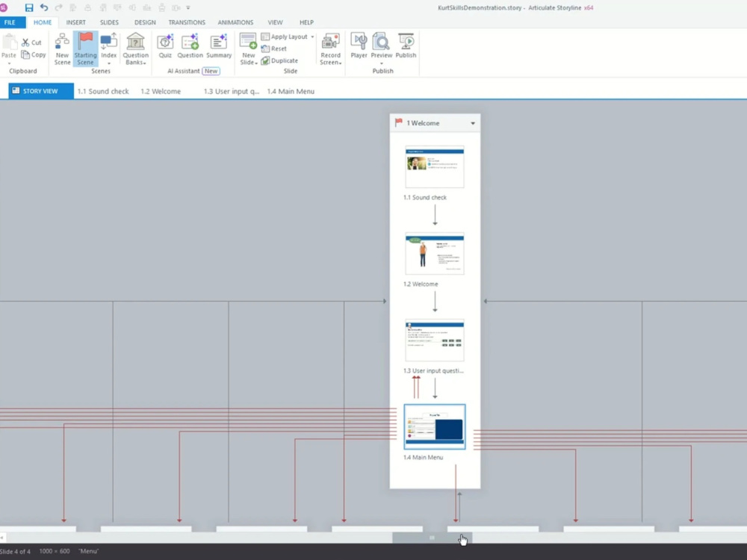Save the project with the floppy disk icon
The image size is (747, 560).
coord(29,7)
